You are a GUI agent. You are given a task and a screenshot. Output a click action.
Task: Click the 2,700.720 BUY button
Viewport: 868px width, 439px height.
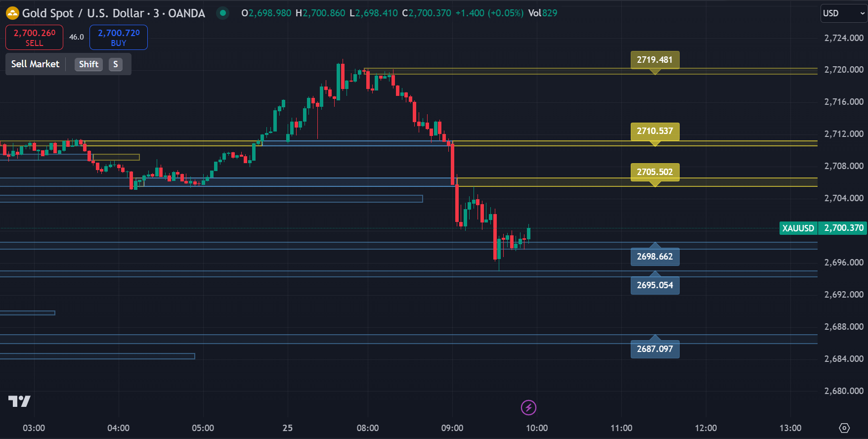(119, 38)
